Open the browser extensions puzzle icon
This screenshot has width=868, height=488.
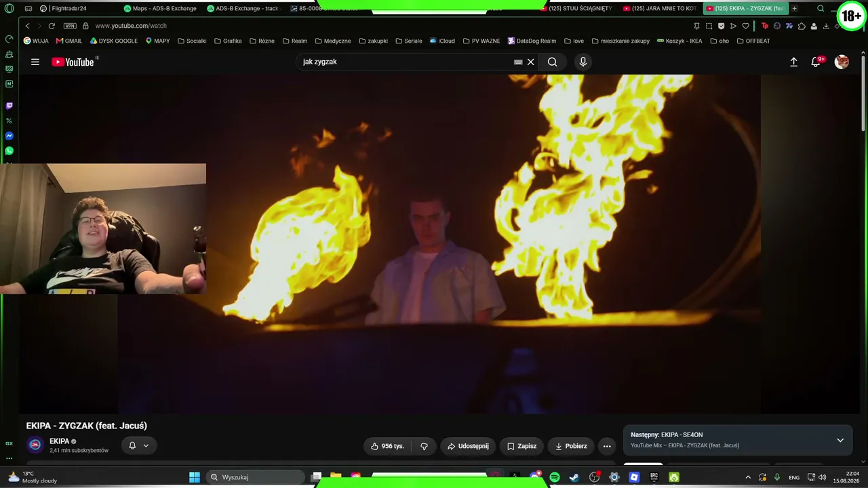coord(802,26)
